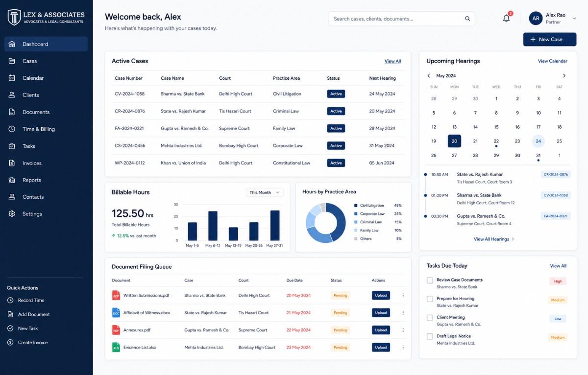588x375 pixels.
Task: Select date 31 in the May calendar
Action: pyautogui.click(x=538, y=155)
